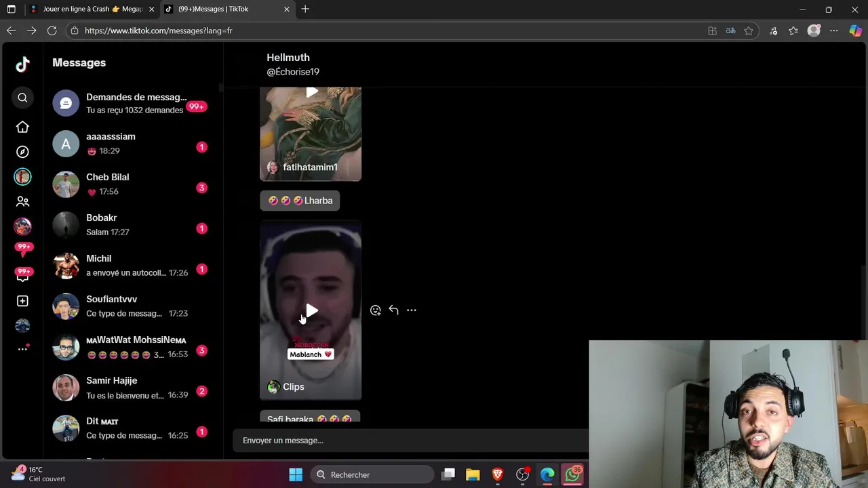This screenshot has height=488, width=868.
Task: Open conversation with Soufiantvvv
Action: 131,306
